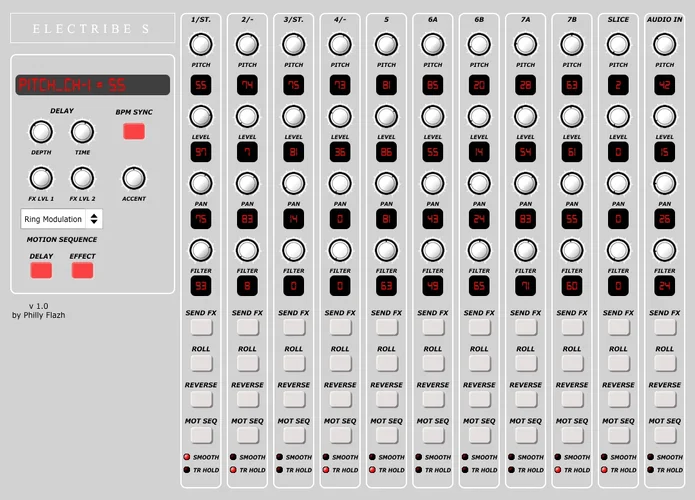Click the 1/ST. channel header label
695x500 pixels.
click(201, 20)
